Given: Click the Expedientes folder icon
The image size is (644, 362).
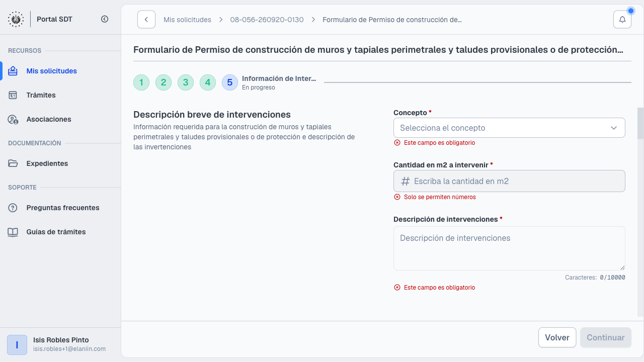Looking at the screenshot, I should (x=13, y=163).
